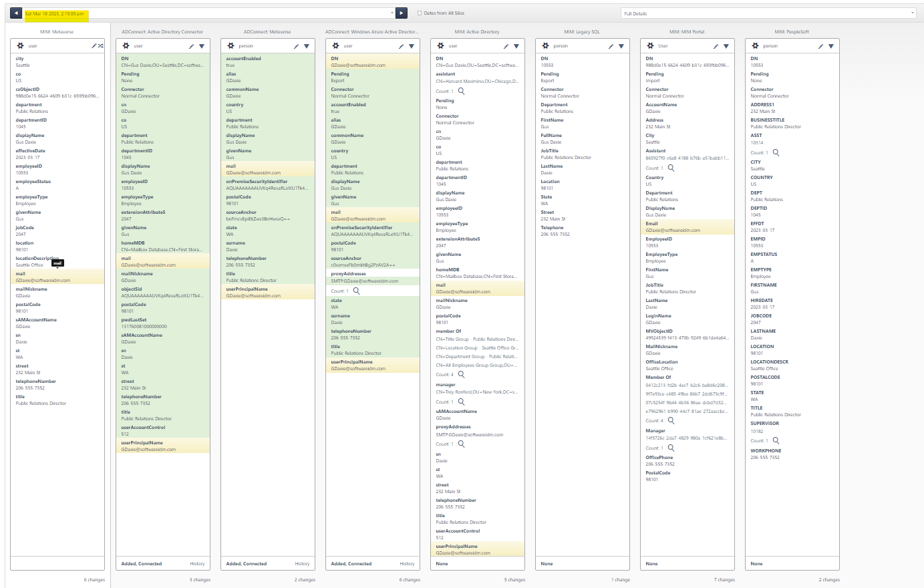Click gear icon in MIM: Active Directory panel

[x=440, y=46]
